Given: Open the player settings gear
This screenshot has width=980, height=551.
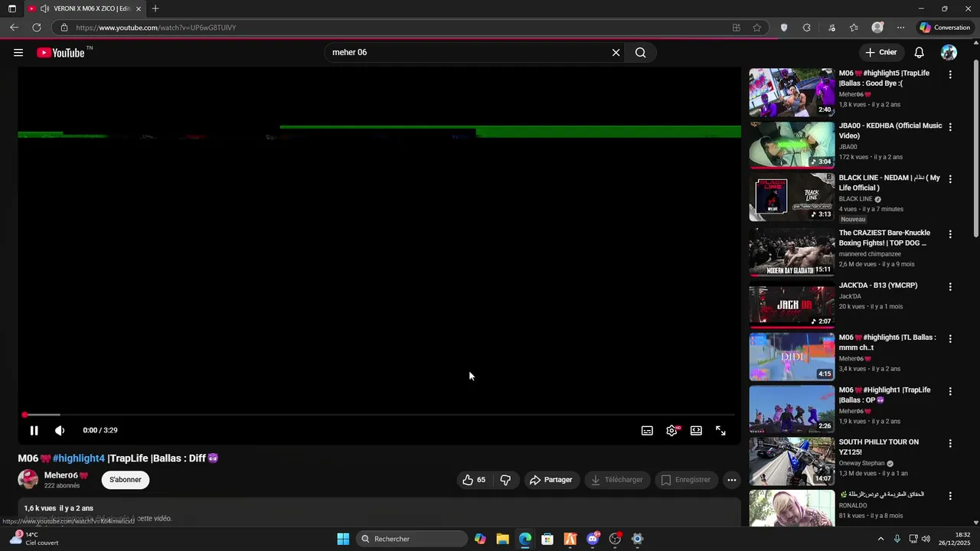Looking at the screenshot, I should click(671, 431).
